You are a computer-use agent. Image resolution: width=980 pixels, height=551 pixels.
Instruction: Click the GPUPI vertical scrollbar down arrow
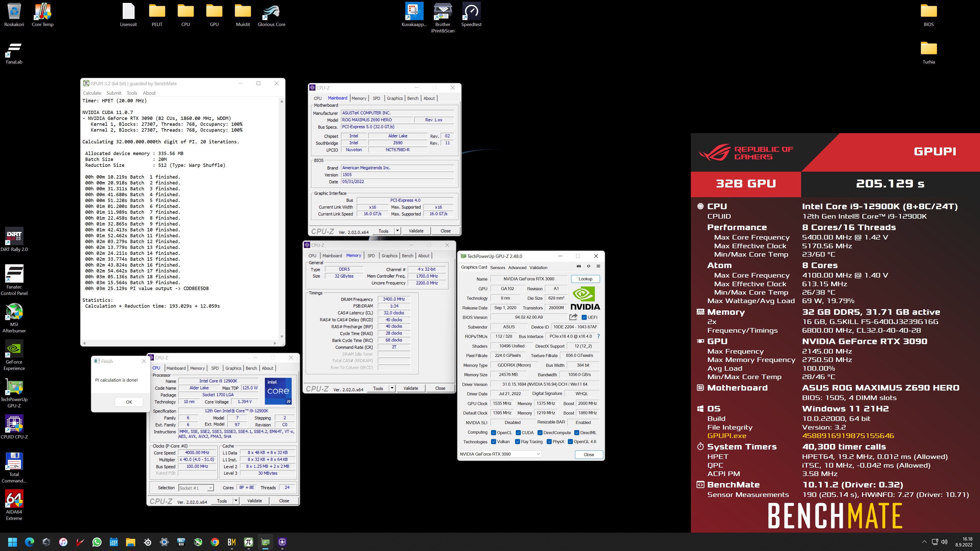click(x=281, y=336)
